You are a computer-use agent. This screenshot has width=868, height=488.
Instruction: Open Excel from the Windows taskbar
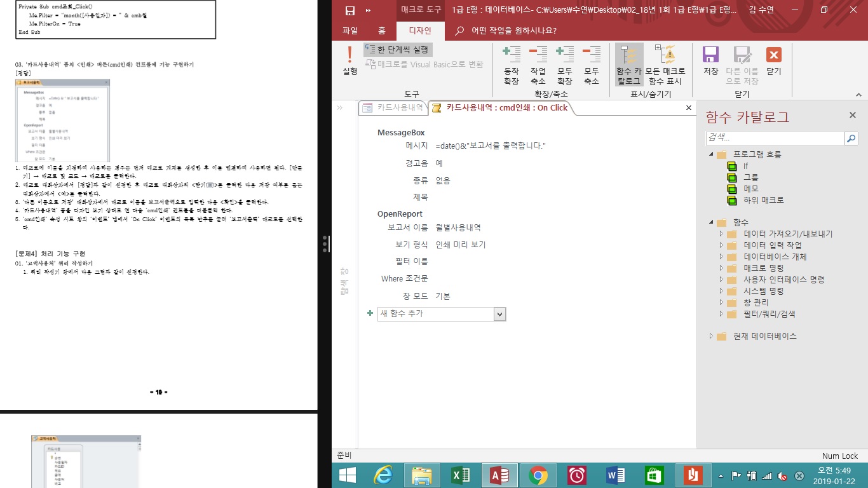tap(460, 475)
